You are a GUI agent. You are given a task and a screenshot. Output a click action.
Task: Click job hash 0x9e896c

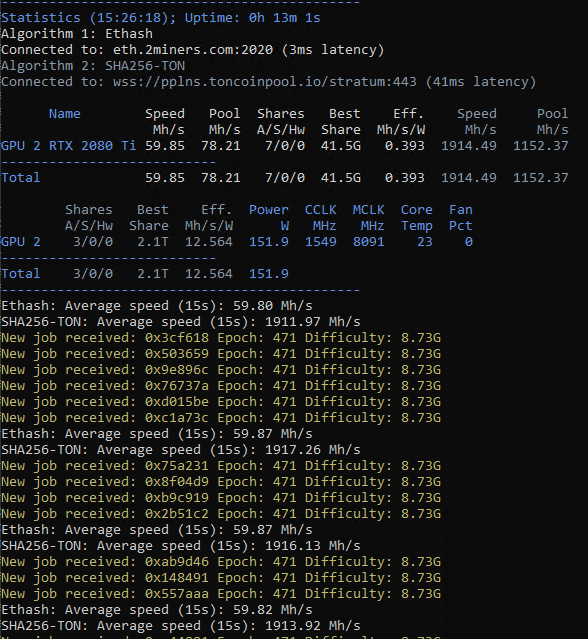pos(177,370)
